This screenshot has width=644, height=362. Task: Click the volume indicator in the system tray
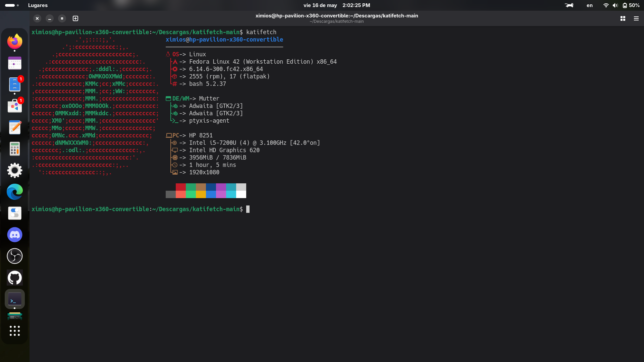[615, 5]
